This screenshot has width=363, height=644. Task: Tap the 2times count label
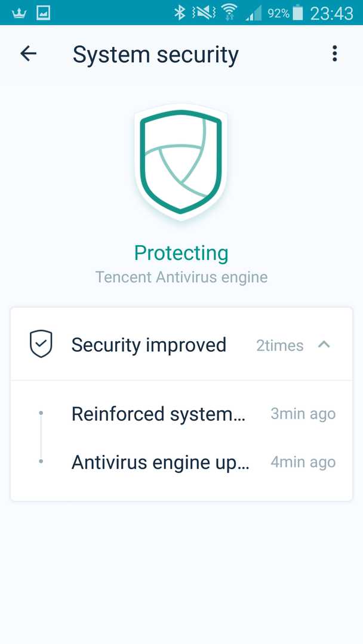[x=280, y=345]
